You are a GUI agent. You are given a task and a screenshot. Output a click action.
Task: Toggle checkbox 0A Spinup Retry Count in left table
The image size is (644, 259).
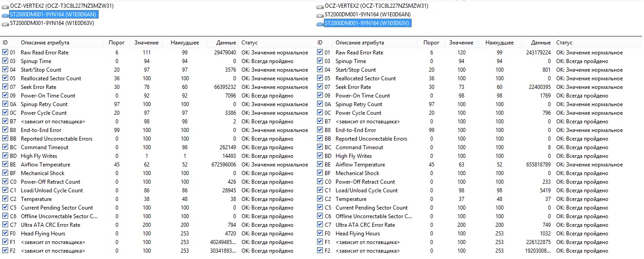coord(5,104)
